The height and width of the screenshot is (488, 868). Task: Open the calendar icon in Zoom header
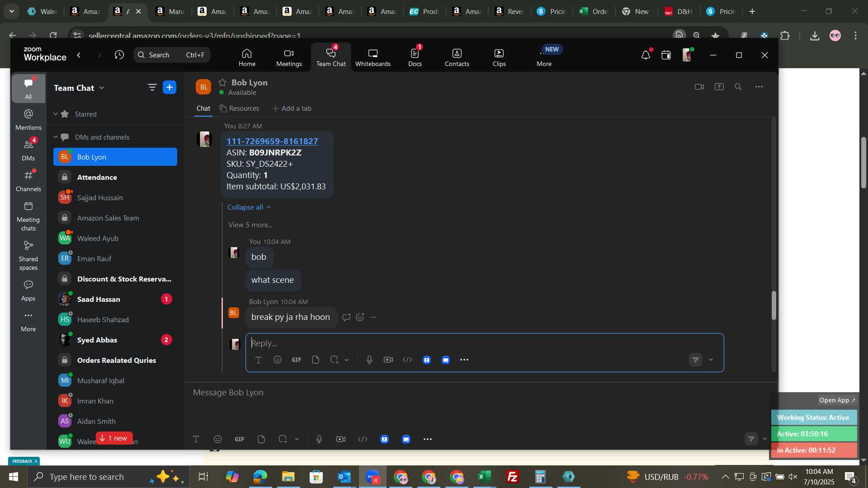click(666, 55)
